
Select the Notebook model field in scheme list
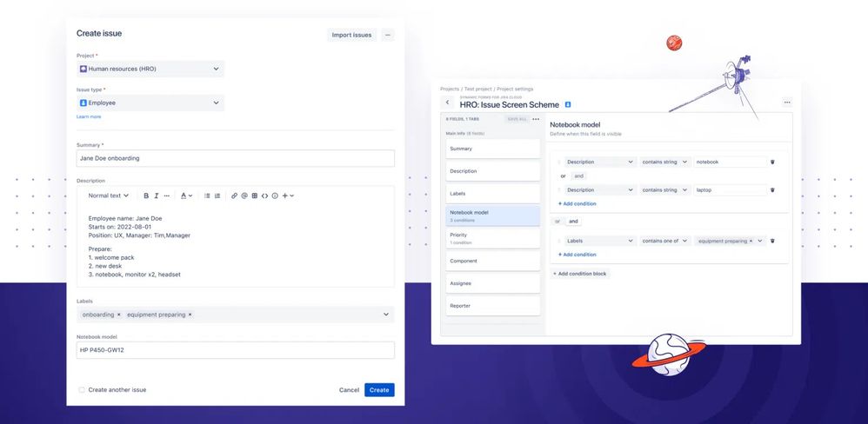[492, 215]
